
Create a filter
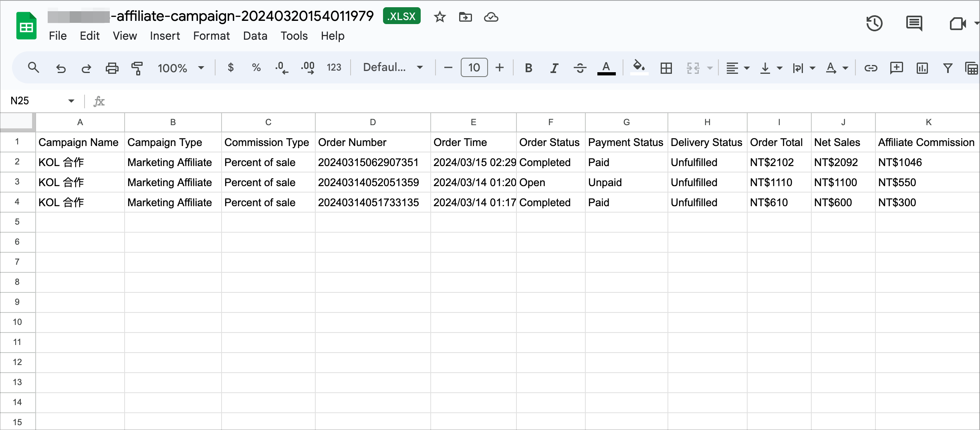tap(948, 68)
